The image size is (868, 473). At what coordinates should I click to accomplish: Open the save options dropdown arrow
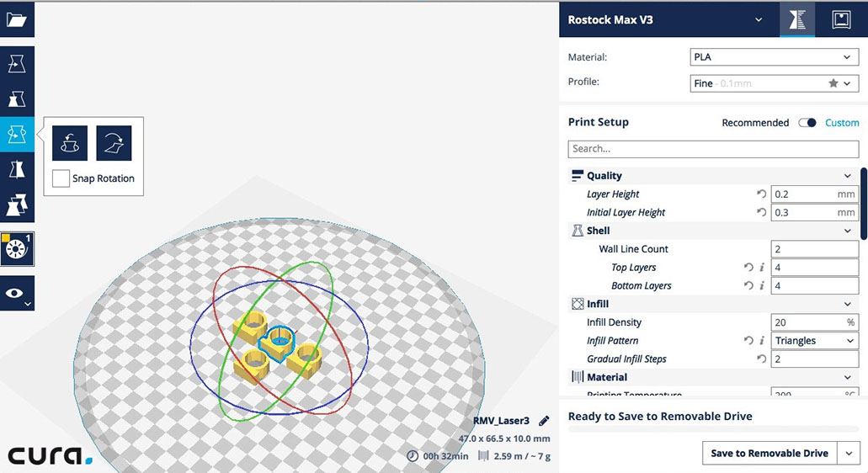(849, 454)
